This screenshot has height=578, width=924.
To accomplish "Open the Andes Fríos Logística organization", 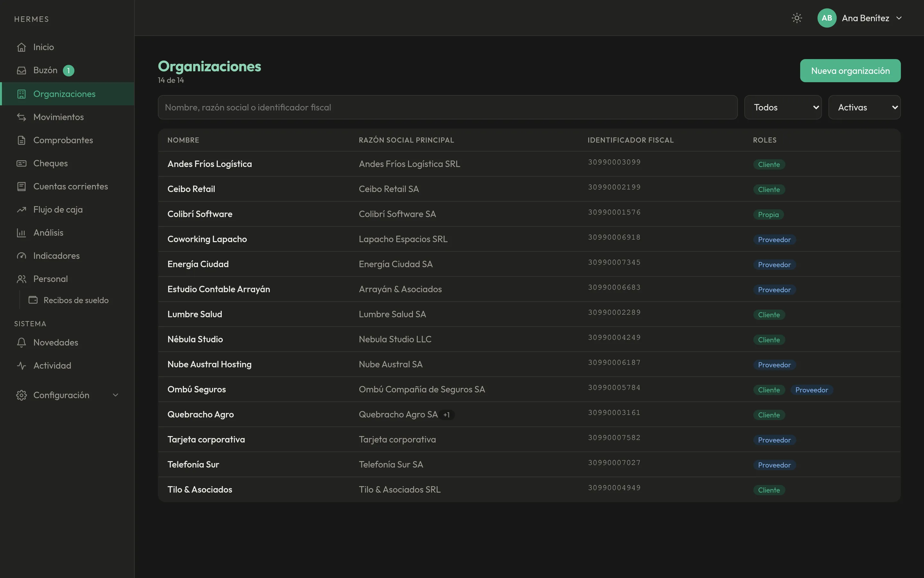I will pos(210,164).
